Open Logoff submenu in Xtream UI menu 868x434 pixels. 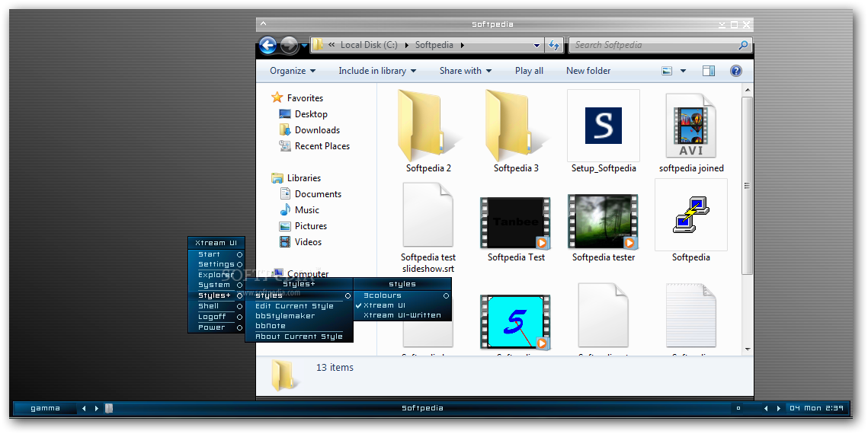(x=216, y=317)
